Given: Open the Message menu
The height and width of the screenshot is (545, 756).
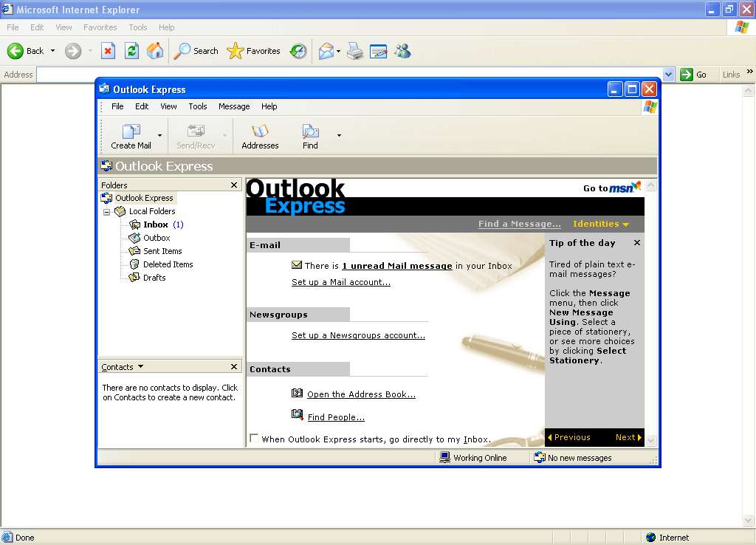Looking at the screenshot, I should [234, 106].
